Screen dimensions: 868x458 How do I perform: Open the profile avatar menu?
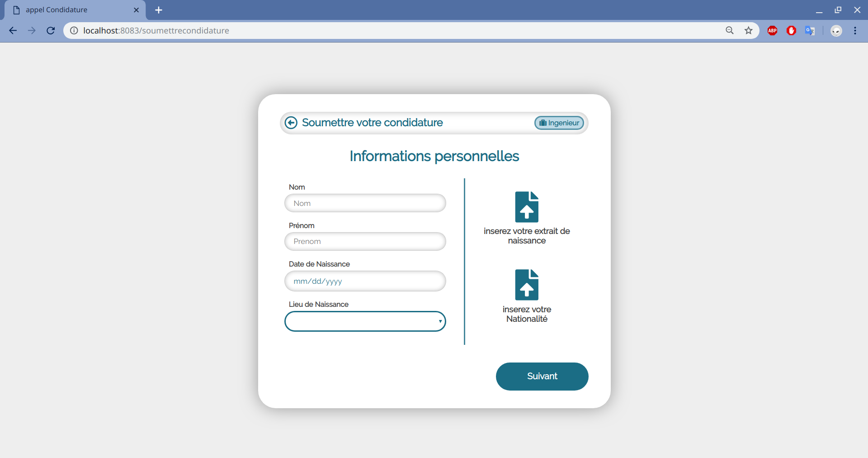(x=836, y=30)
